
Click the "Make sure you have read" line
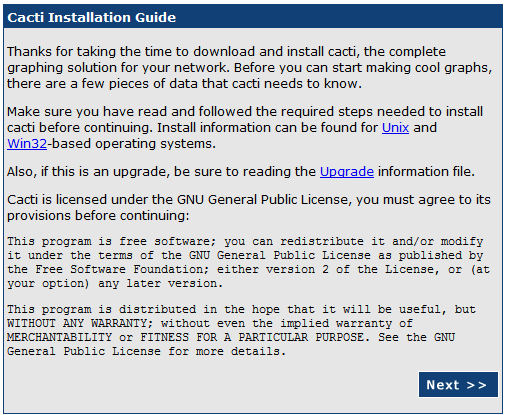245,112
